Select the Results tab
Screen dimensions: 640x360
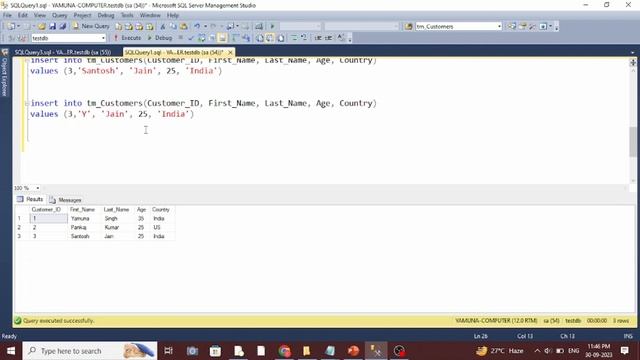pos(30,199)
